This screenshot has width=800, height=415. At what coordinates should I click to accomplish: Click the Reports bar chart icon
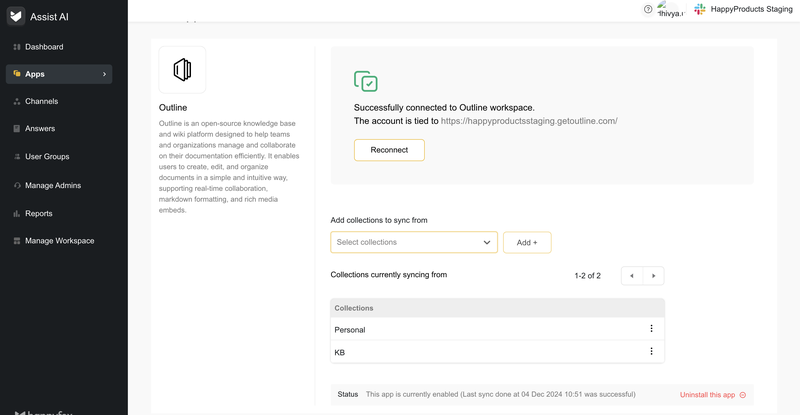coord(17,213)
